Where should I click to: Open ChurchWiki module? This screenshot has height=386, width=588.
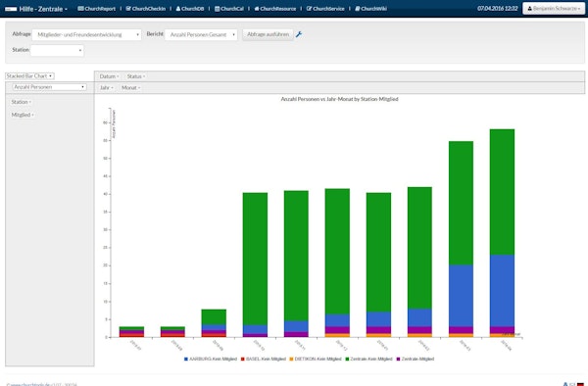[370, 9]
